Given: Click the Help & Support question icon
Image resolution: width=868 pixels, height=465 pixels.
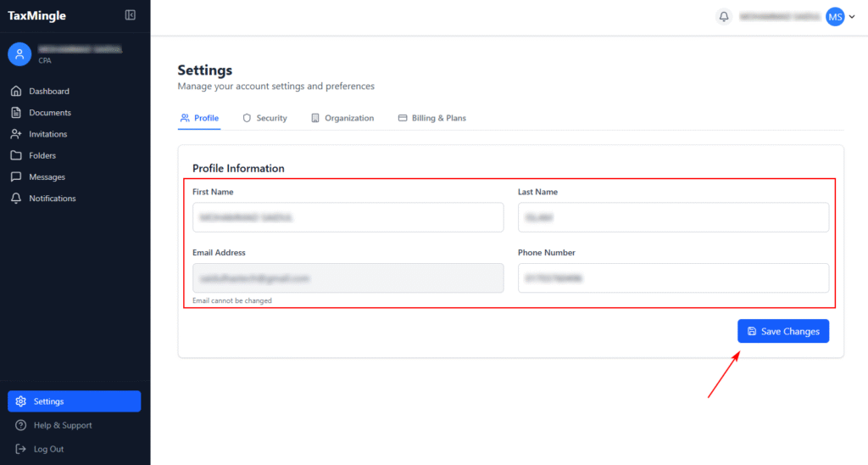Looking at the screenshot, I should click(x=21, y=425).
